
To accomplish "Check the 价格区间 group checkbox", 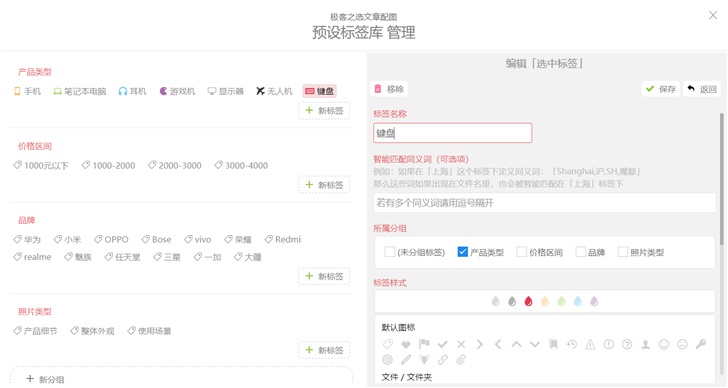I will 521,252.
